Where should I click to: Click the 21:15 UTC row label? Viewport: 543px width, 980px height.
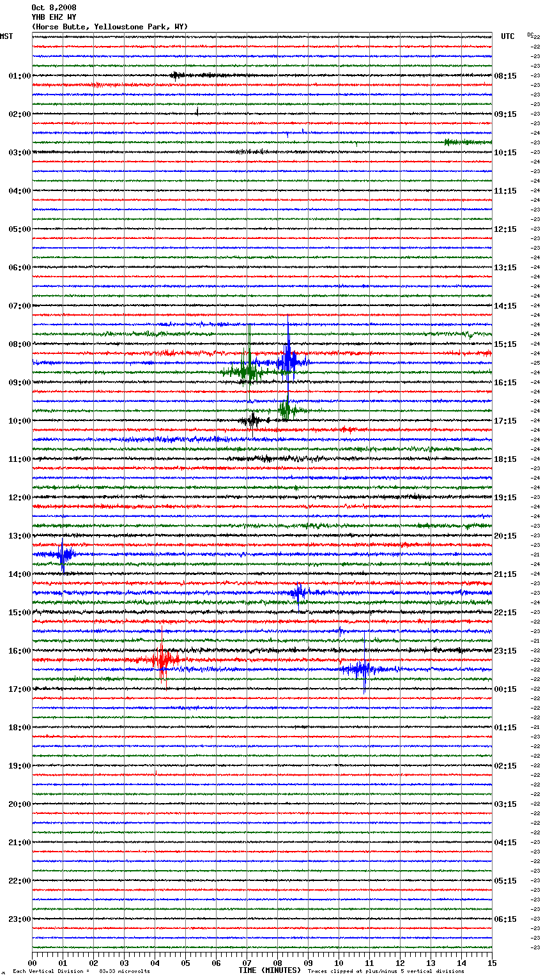tap(505, 574)
